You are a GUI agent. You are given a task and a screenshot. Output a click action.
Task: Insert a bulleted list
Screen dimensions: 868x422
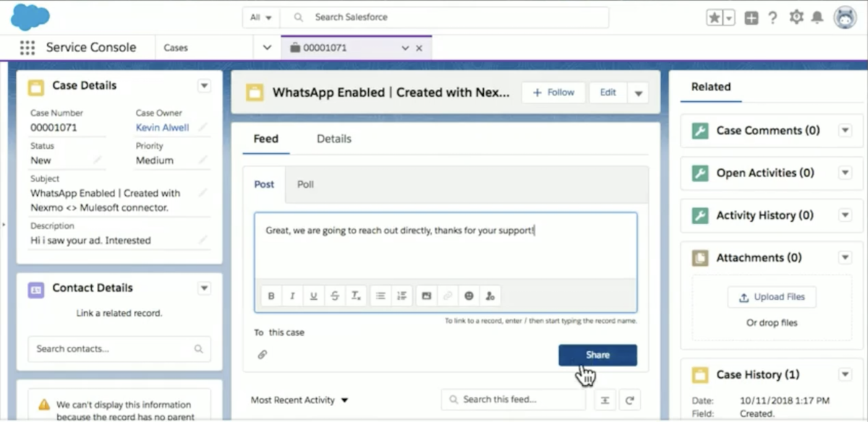pyautogui.click(x=380, y=296)
